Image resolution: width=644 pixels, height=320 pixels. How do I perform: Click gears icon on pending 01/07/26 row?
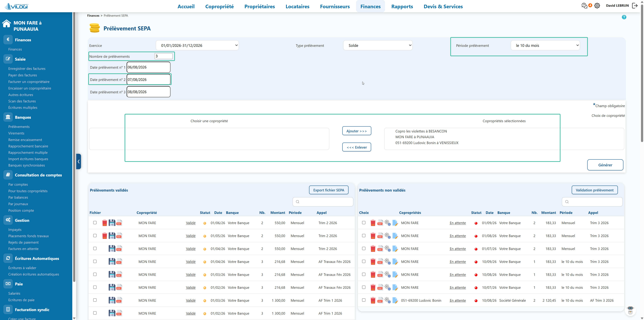pos(388,249)
